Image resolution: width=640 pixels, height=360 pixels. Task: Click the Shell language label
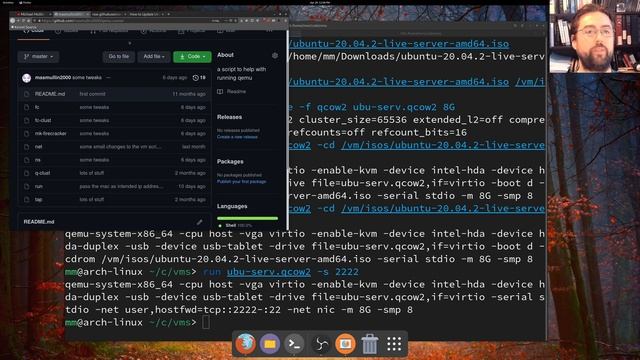pos(231,225)
